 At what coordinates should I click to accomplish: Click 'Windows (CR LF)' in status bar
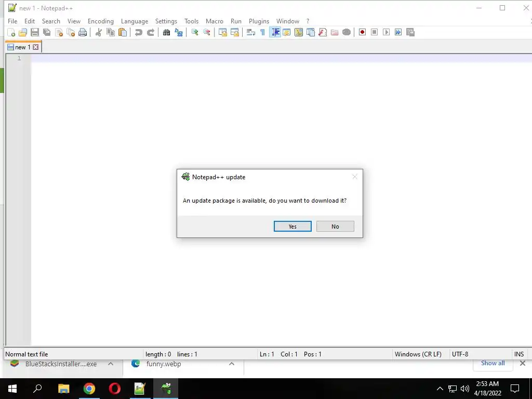tap(418, 354)
